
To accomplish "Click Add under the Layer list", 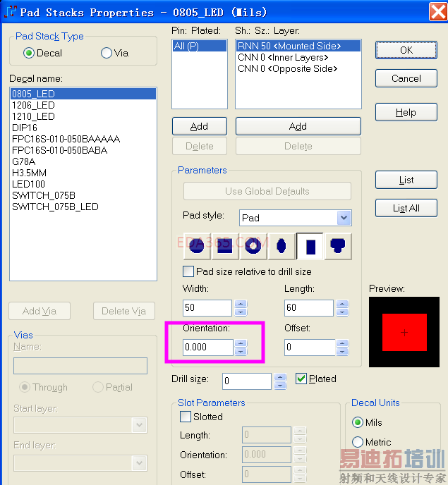I will 298,126.
